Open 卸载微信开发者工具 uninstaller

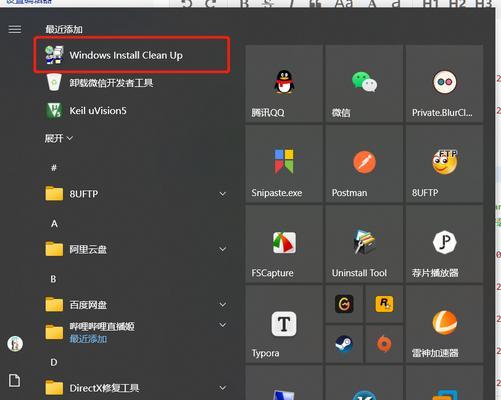pyautogui.click(x=132, y=83)
